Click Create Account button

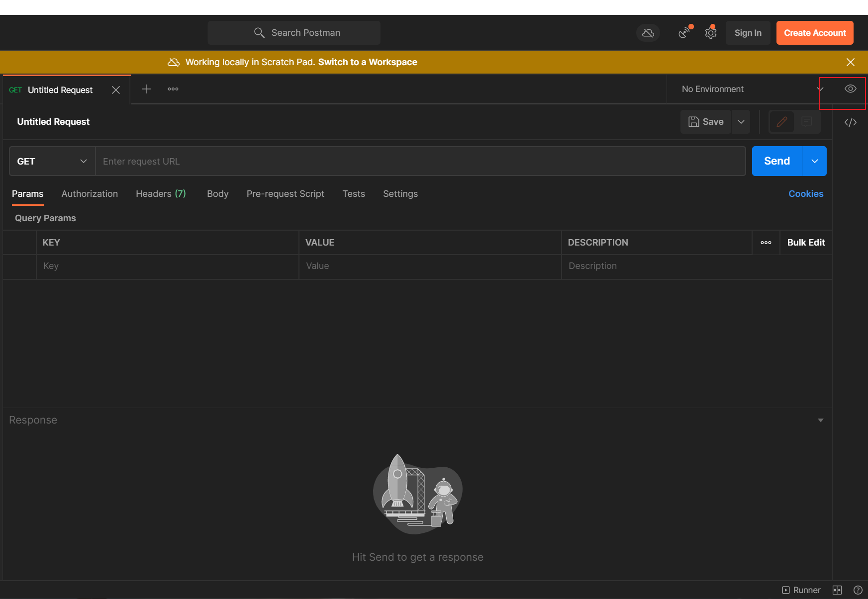815,33
